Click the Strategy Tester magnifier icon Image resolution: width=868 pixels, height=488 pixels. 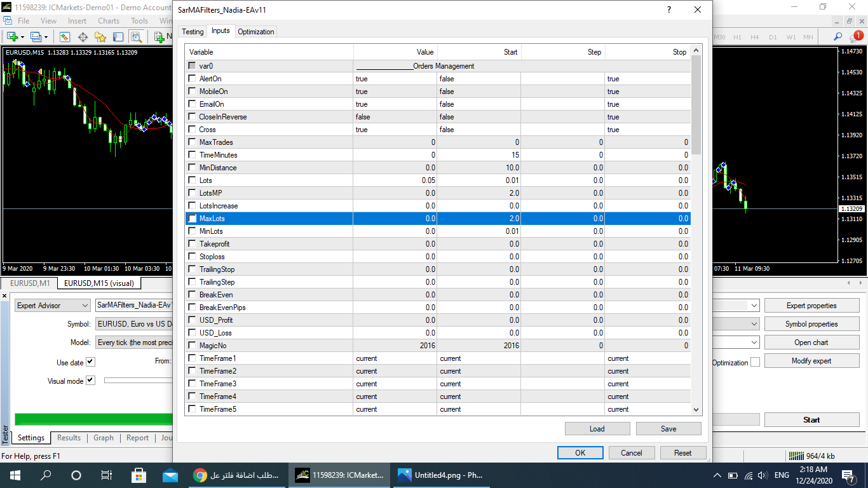pos(136,37)
